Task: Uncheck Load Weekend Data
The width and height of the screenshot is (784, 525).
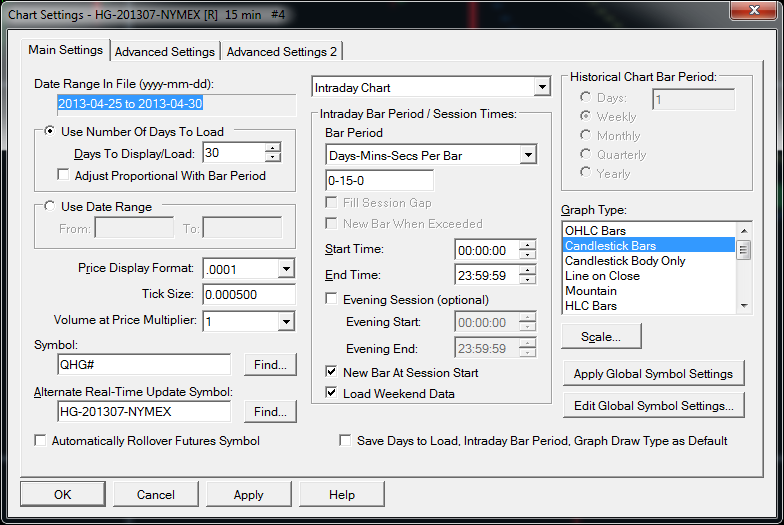Action: [x=331, y=393]
